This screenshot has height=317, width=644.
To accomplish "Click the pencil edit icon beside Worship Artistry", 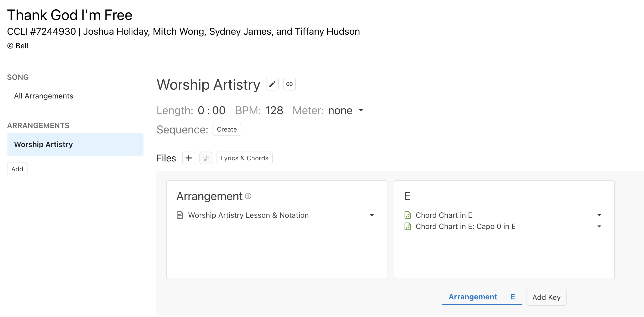I will [x=272, y=84].
